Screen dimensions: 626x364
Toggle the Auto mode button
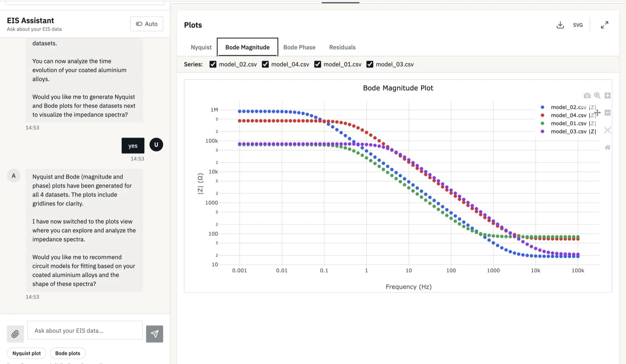pos(147,24)
